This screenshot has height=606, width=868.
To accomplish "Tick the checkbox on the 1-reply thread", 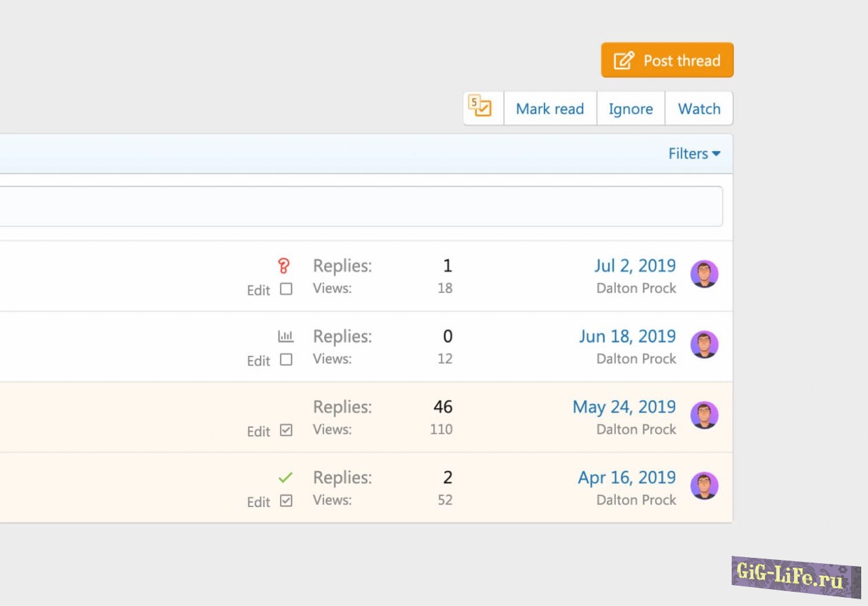I will point(286,289).
